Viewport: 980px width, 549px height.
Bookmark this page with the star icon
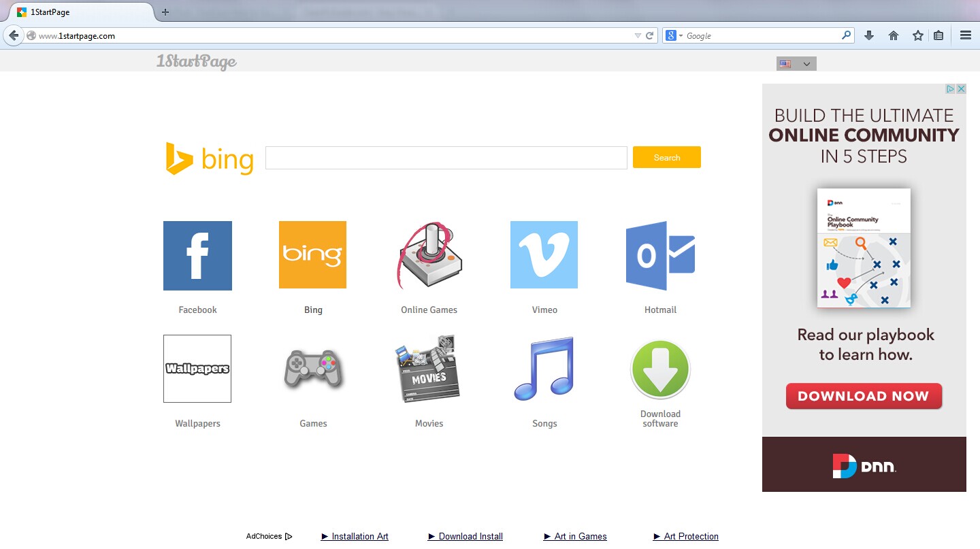pyautogui.click(x=918, y=35)
